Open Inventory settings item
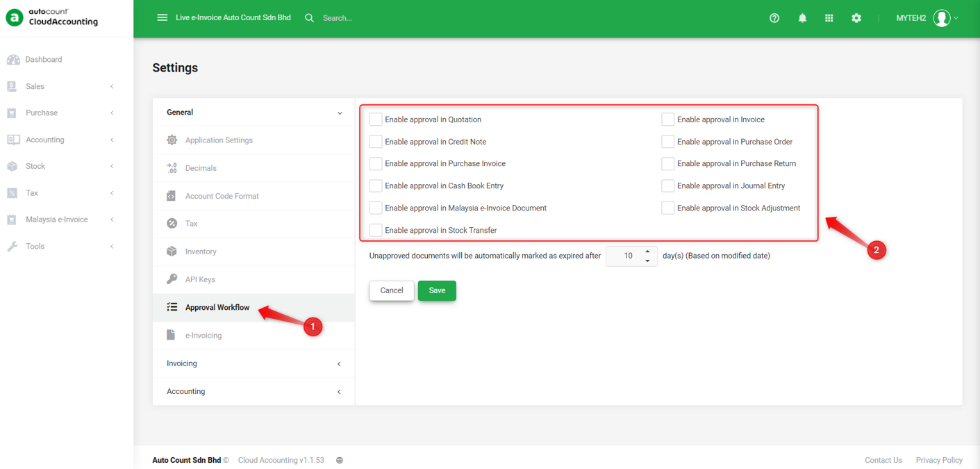The width and height of the screenshot is (980, 469). pyautogui.click(x=254, y=252)
